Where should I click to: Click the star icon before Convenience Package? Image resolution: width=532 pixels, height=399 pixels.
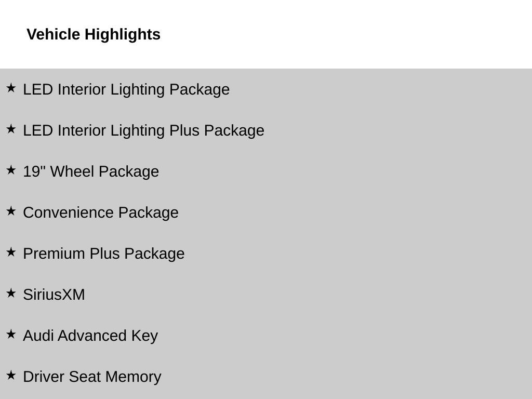coord(11,211)
